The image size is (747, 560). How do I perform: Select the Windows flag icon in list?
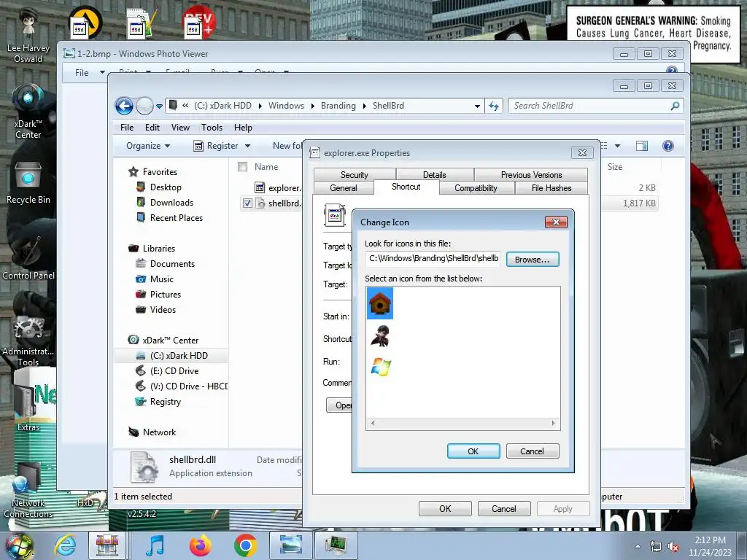coord(381,367)
